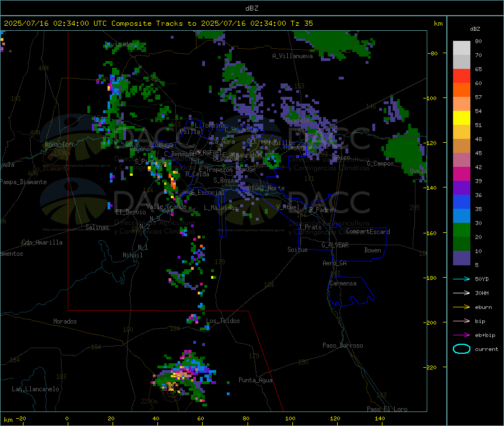Image resolution: width=504 pixels, height=426 pixels.
Task: Click the 'Paso_Barroso' map label
Action: (x=343, y=345)
